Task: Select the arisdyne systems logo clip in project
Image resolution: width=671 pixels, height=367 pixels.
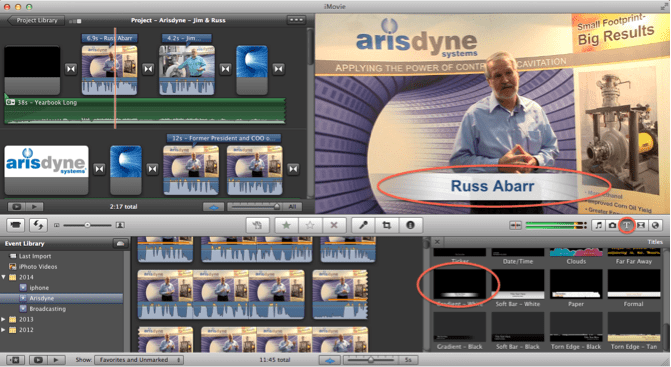Action: click(46, 169)
